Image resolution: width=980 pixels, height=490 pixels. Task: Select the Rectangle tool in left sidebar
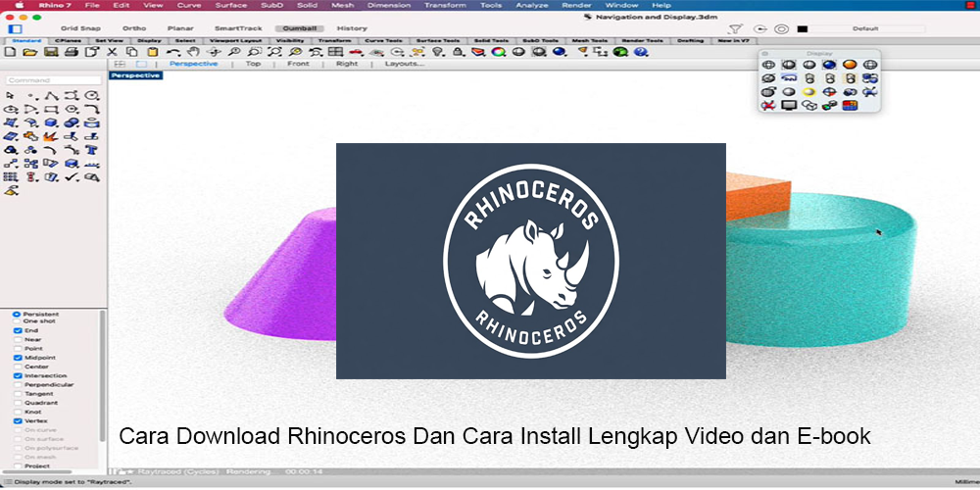tap(51, 110)
